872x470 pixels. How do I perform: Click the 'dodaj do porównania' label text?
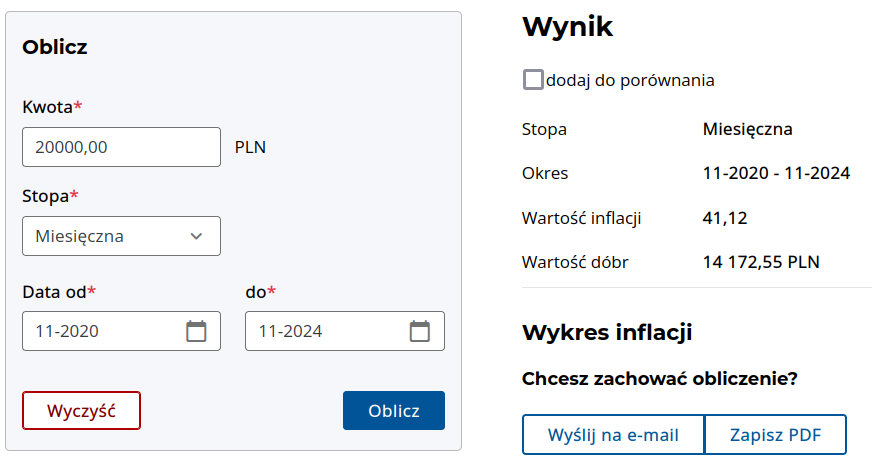630,80
